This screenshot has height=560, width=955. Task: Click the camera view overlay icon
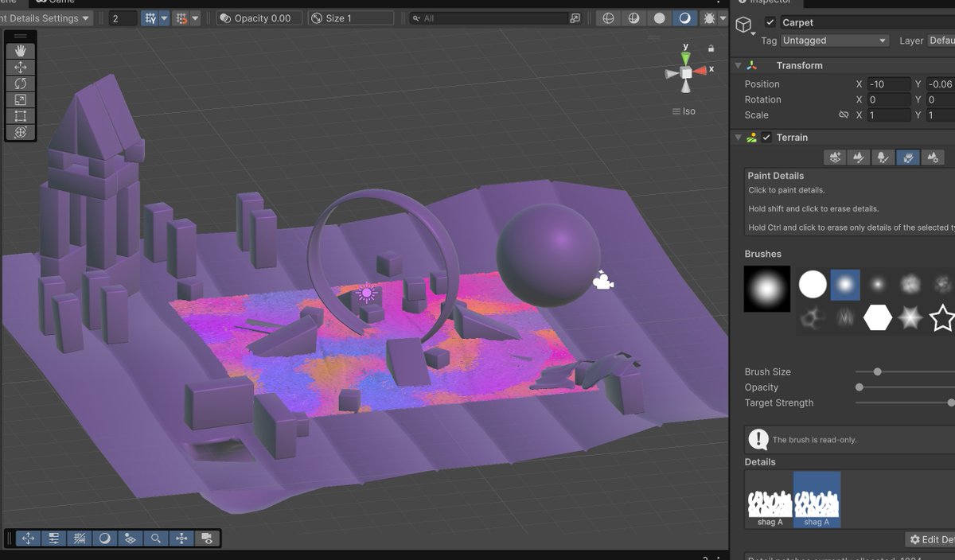[206, 539]
